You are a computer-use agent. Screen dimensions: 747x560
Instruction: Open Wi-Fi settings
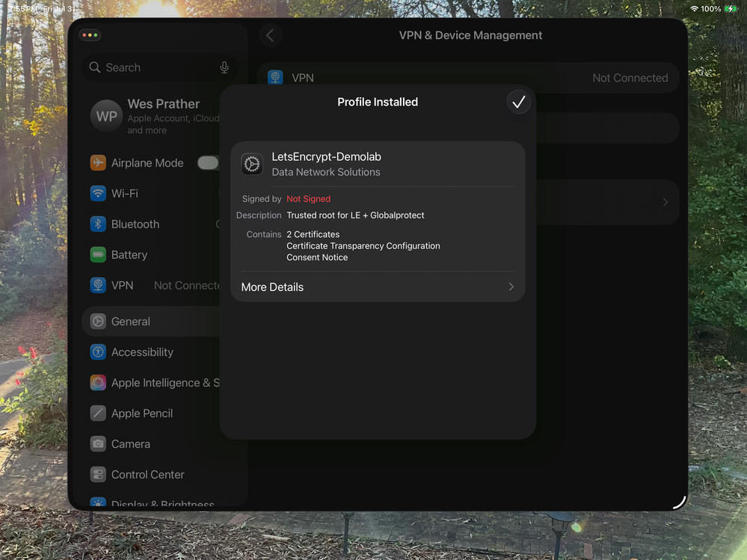(x=152, y=194)
